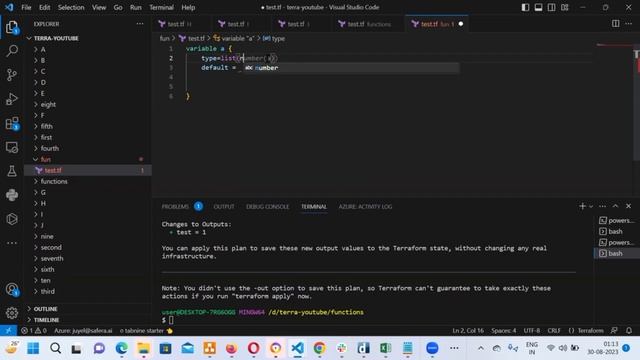Click the editor minimap scrollbar

point(636,102)
